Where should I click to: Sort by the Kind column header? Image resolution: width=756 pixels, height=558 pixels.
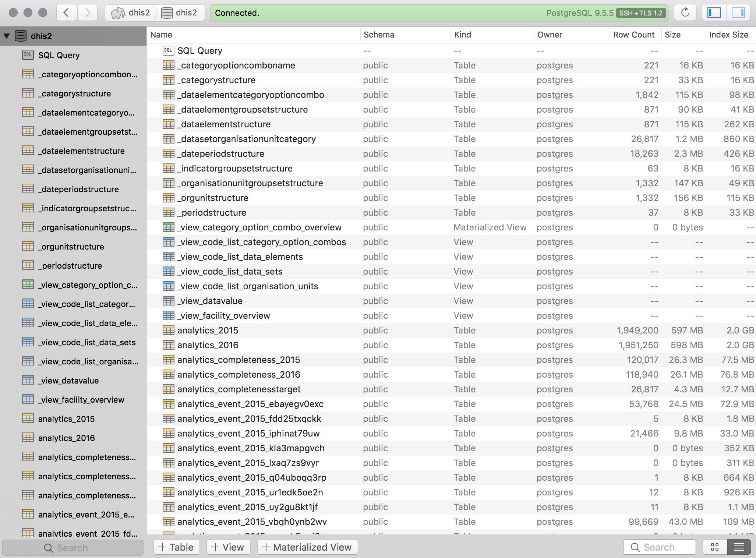463,35
